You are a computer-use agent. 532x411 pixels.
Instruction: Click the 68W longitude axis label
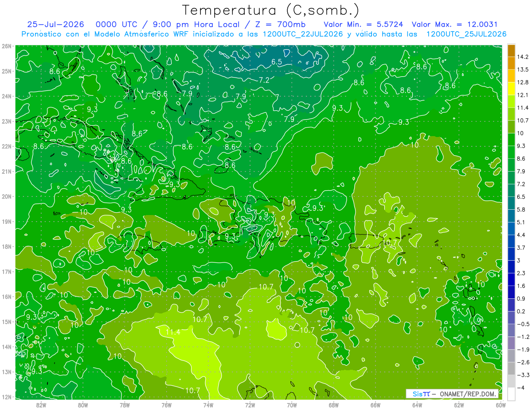333,404
